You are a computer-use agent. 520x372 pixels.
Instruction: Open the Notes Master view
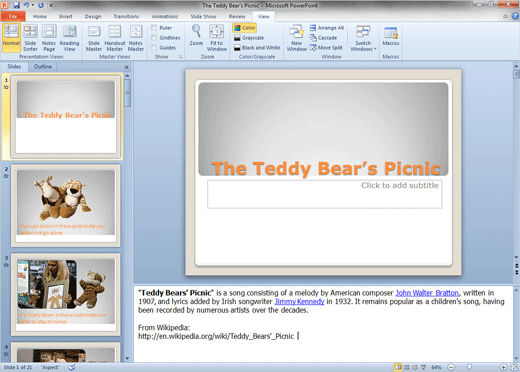point(136,37)
